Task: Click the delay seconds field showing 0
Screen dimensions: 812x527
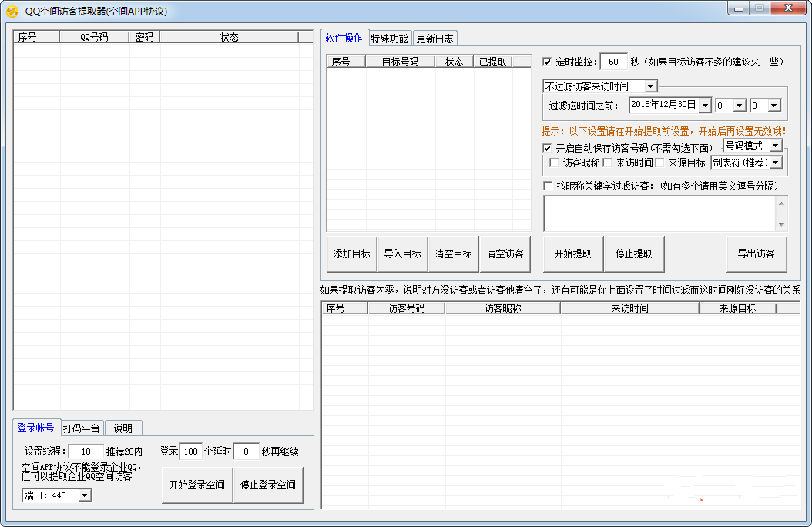Action: click(246, 451)
